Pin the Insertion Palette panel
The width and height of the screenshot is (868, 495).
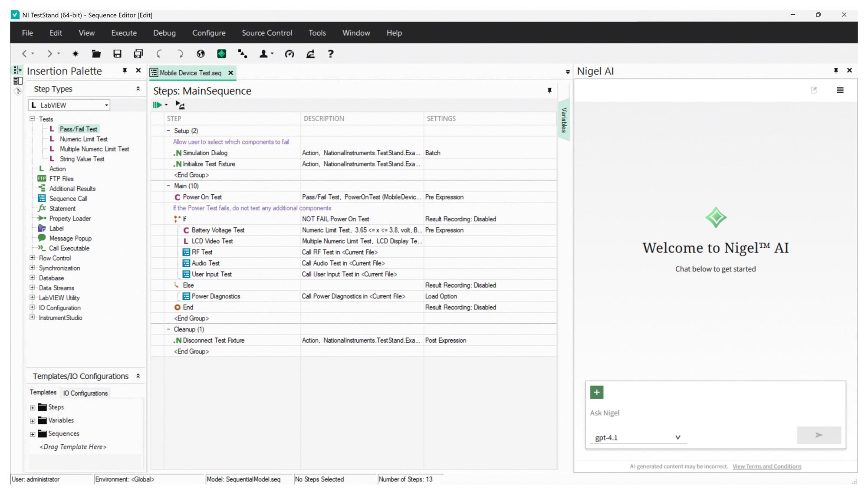click(x=125, y=71)
